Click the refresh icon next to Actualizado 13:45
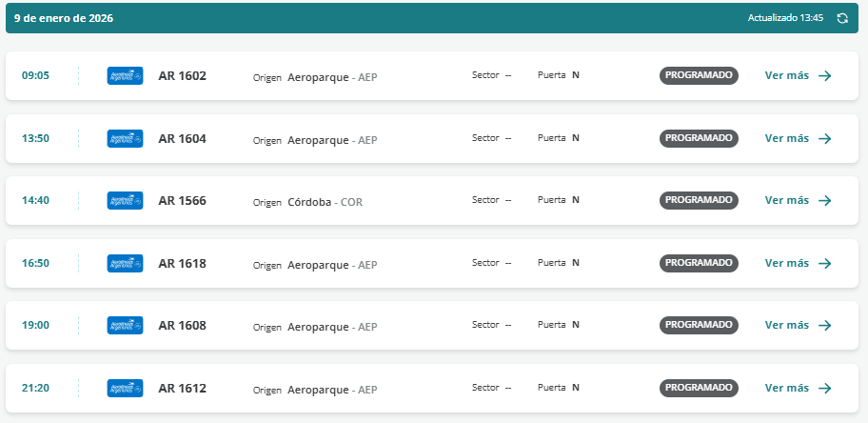 [x=842, y=18]
